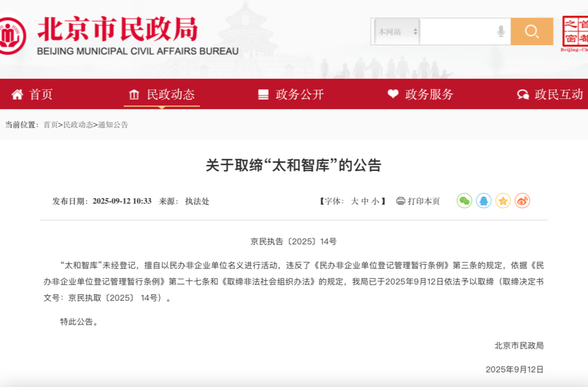Click the building icon beside 民政动态

click(134, 94)
